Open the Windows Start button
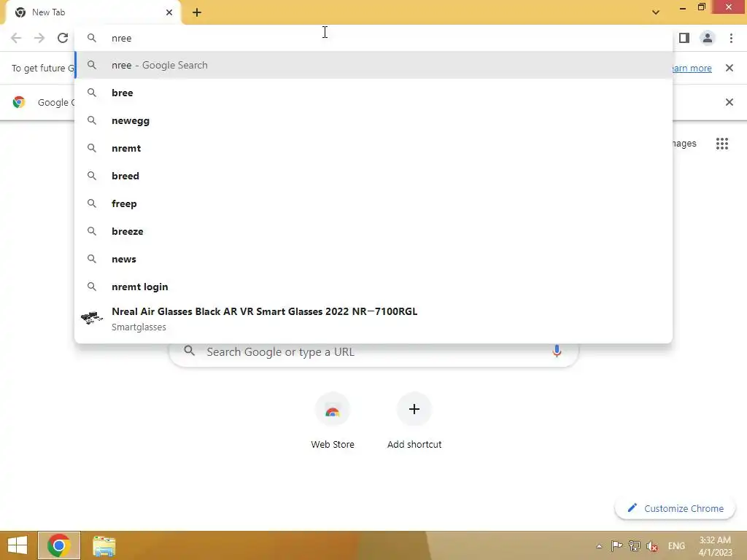This screenshot has width=747, height=560. coord(18,545)
